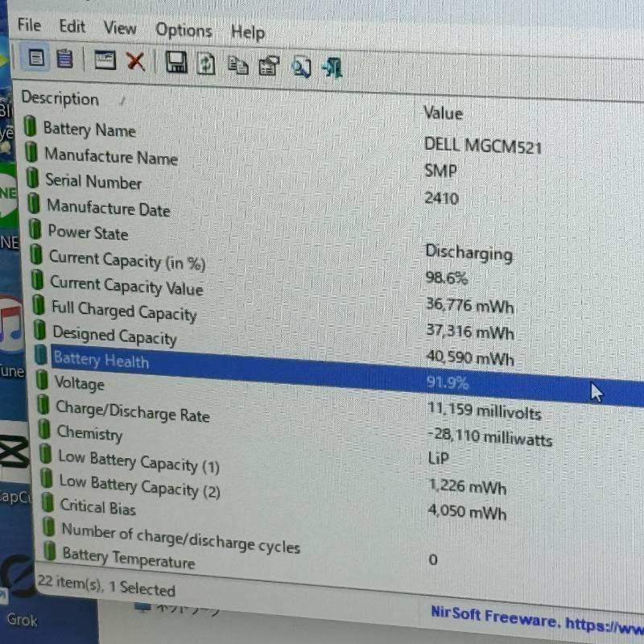This screenshot has width=644, height=644.
Task: Click the Discharging value
Action: click(469, 252)
